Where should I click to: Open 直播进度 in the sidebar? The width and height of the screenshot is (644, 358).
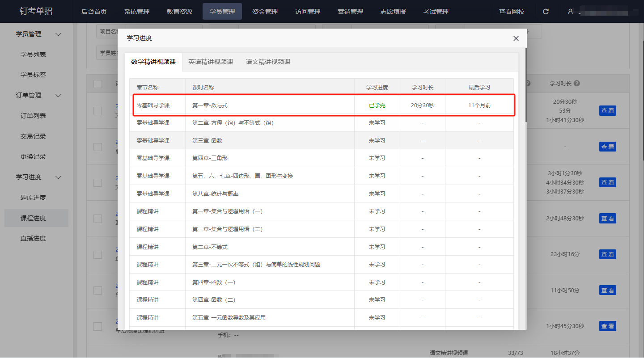point(33,238)
